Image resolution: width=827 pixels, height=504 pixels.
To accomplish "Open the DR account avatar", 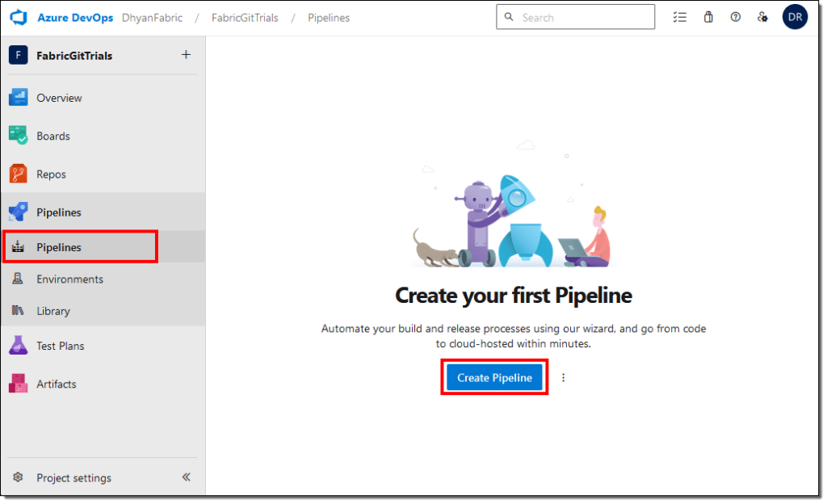I will [795, 17].
